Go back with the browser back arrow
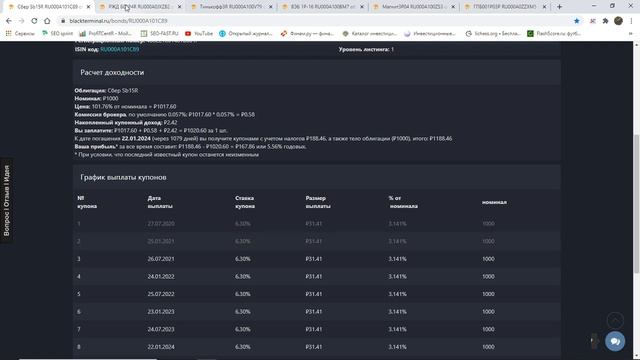The height and width of the screenshot is (360, 640). pos(9,21)
